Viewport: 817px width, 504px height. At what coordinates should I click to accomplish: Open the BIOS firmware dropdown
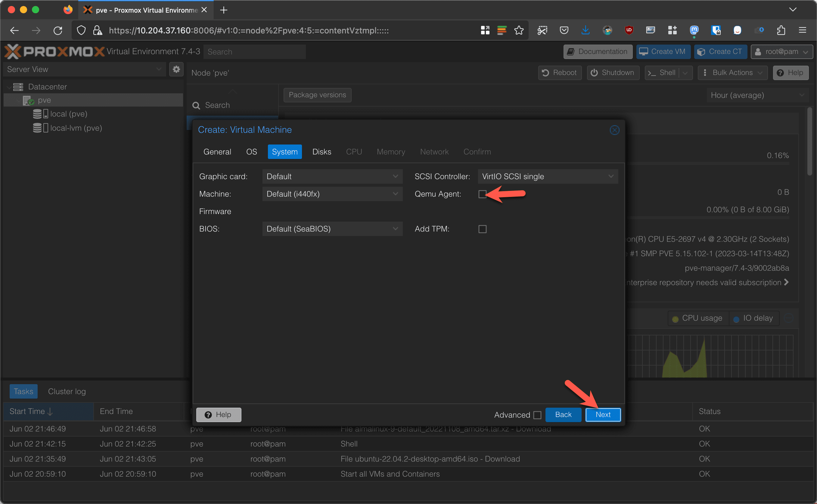[332, 229]
